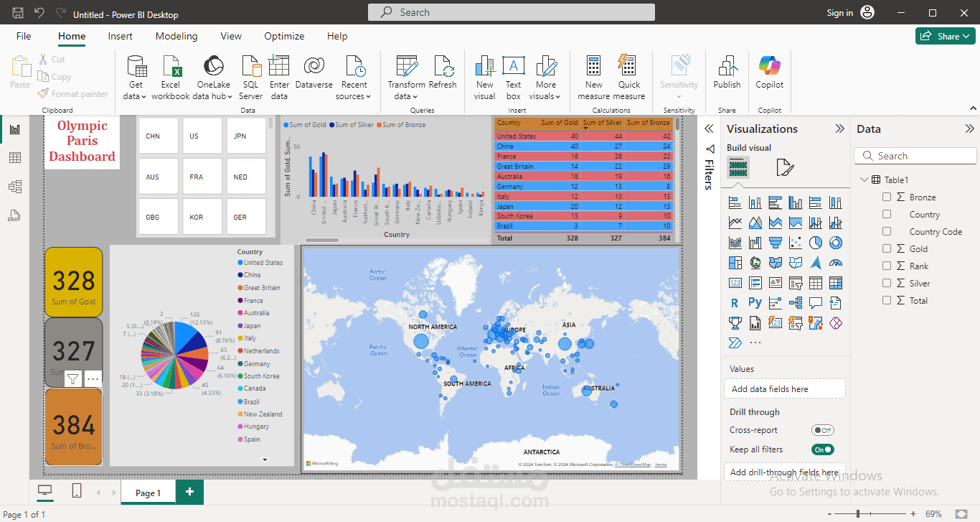Collapse Table1 in the Data pane
The height and width of the screenshot is (522, 980).
[x=863, y=179]
